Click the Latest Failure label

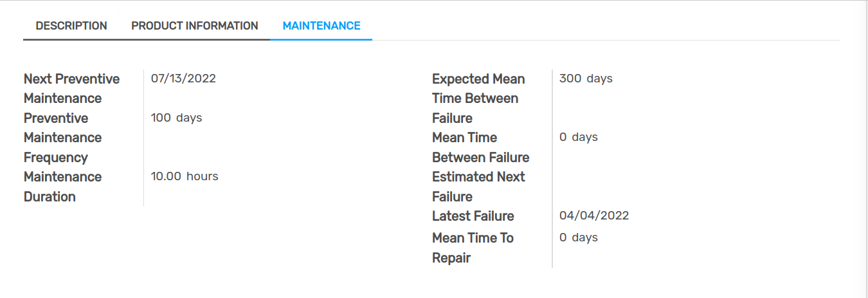click(473, 216)
